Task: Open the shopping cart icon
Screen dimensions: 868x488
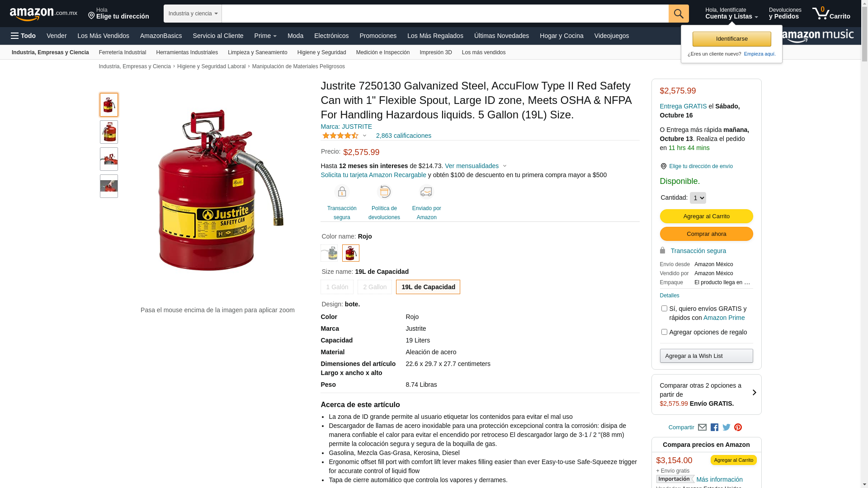Action: (x=831, y=13)
